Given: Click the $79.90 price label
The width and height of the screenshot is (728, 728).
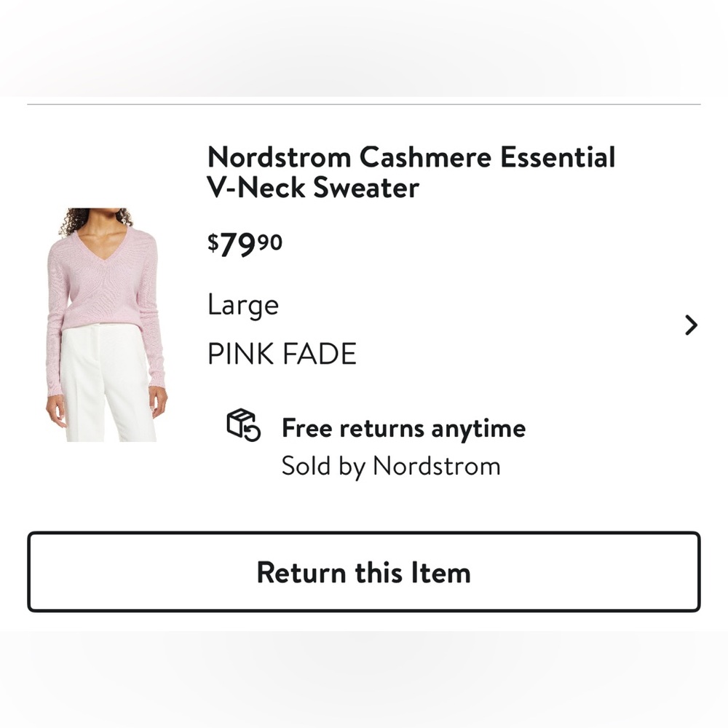Looking at the screenshot, I should (244, 242).
